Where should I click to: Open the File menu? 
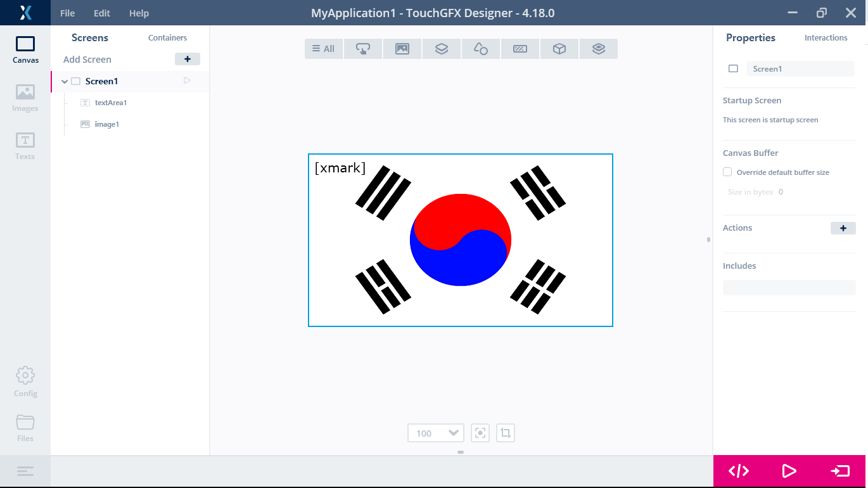pyautogui.click(x=67, y=13)
